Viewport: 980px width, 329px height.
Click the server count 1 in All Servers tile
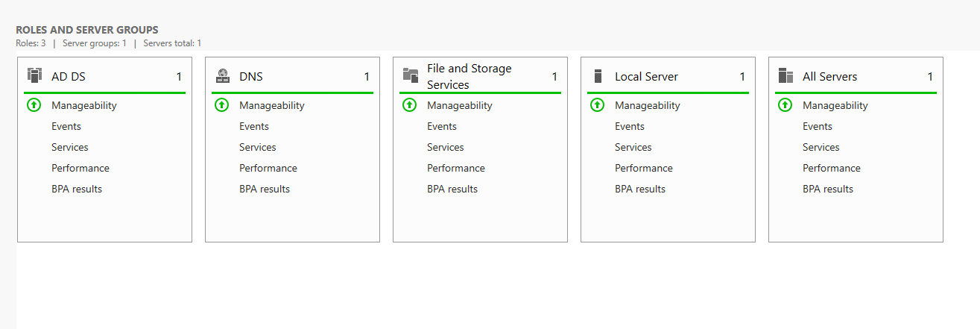[x=930, y=76]
